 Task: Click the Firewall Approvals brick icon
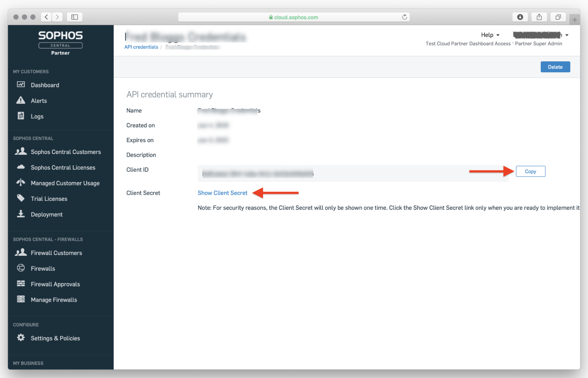tap(21, 284)
